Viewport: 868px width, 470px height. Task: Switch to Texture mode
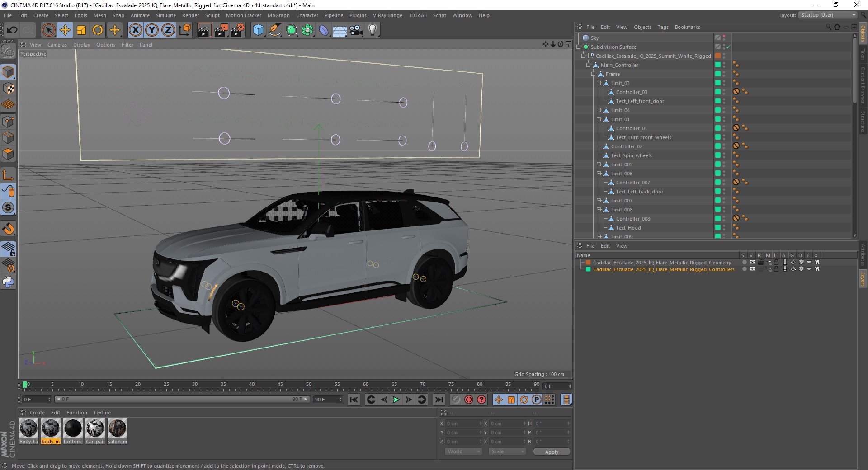[8, 88]
